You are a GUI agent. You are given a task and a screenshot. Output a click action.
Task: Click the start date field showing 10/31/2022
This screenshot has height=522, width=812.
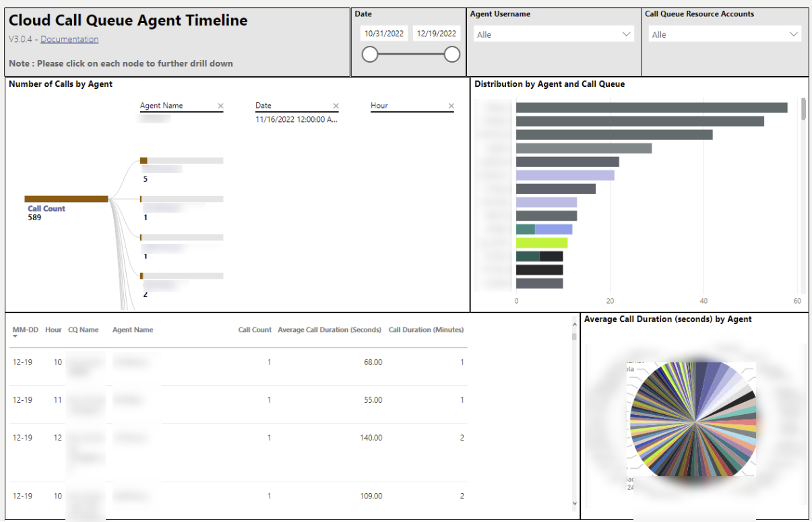coord(384,32)
